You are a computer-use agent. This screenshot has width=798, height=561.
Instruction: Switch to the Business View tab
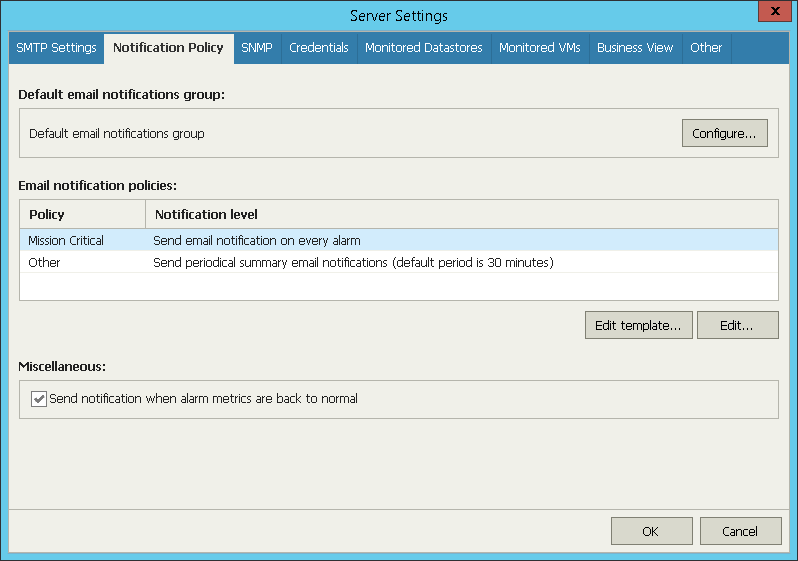coord(635,48)
